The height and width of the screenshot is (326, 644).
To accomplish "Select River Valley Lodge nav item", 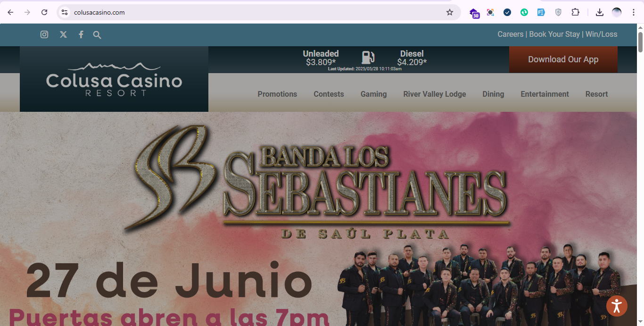I will click(434, 94).
